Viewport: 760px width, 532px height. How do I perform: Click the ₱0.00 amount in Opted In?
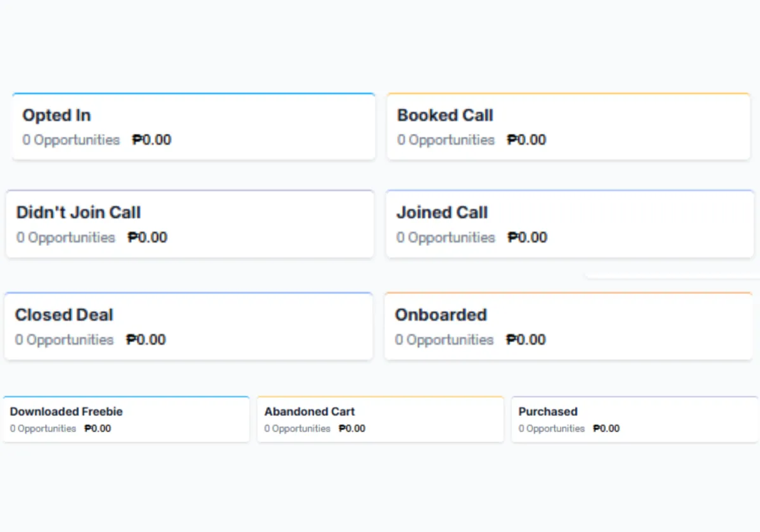152,140
